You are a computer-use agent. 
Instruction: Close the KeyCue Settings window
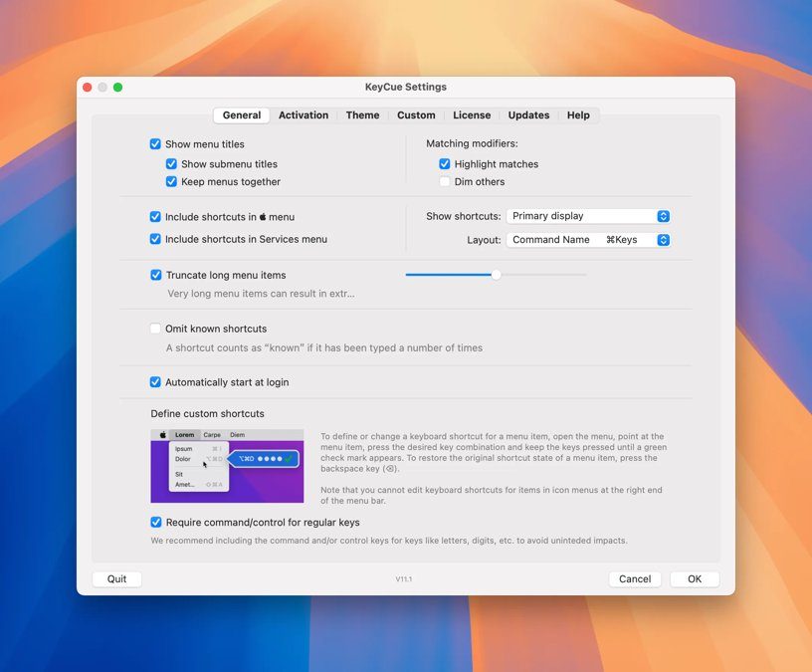[88, 87]
